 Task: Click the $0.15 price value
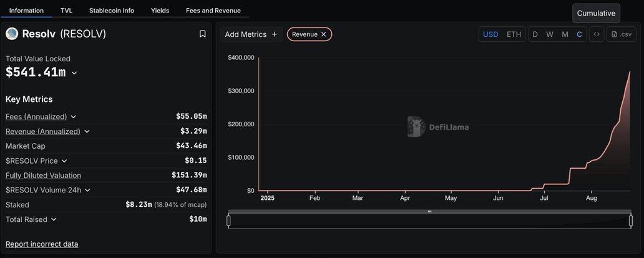(196, 161)
